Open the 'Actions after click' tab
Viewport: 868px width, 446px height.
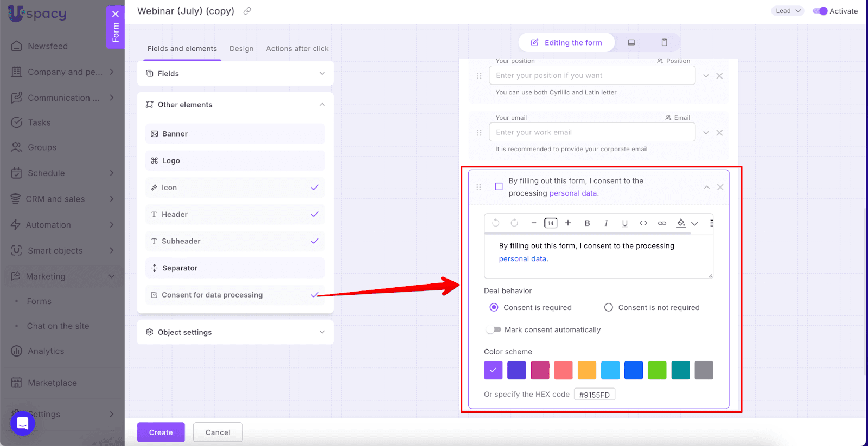click(x=297, y=49)
